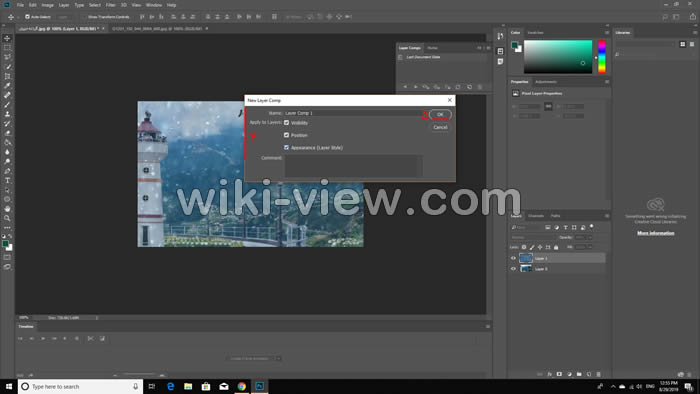
Task: Select the Hand tool
Action: click(7, 209)
